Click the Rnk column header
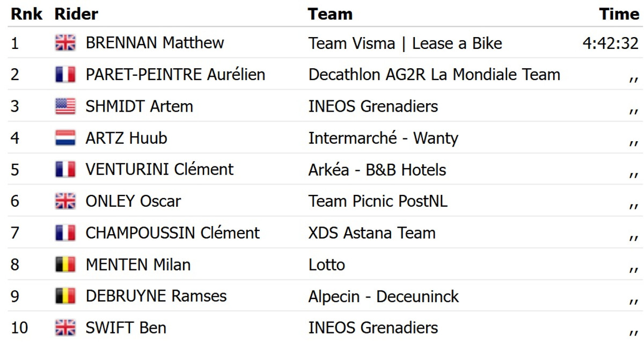The width and height of the screenshot is (644, 342). click(x=26, y=14)
